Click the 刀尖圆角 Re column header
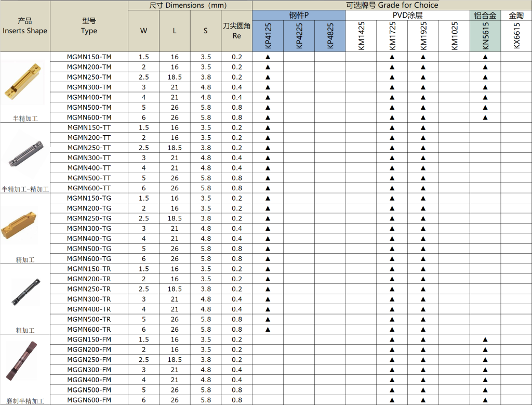Viewport: 532px width, 405px height. point(236,31)
